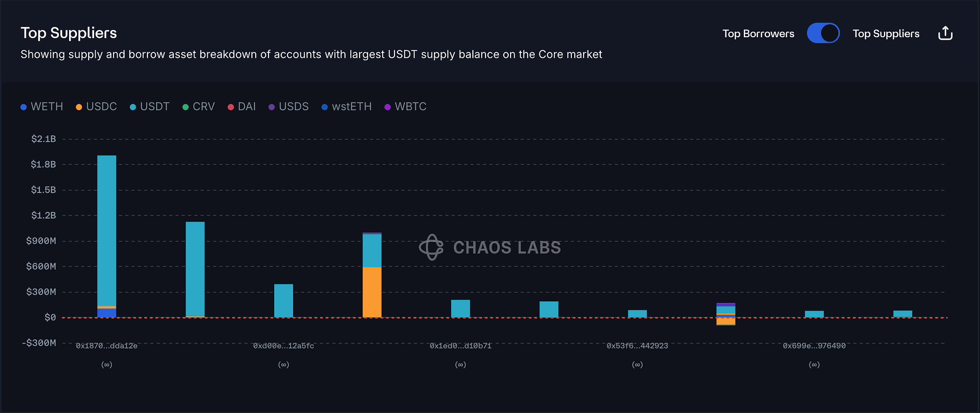Hide the USDT series in legend

150,107
